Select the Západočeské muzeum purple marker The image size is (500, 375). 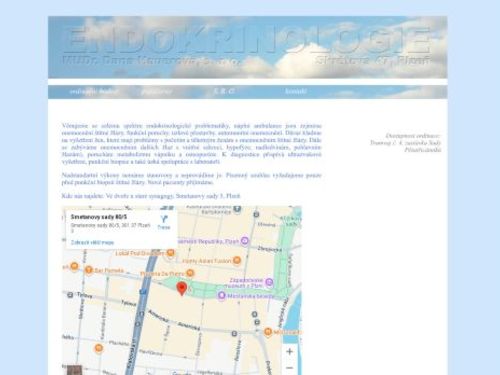tap(269, 282)
